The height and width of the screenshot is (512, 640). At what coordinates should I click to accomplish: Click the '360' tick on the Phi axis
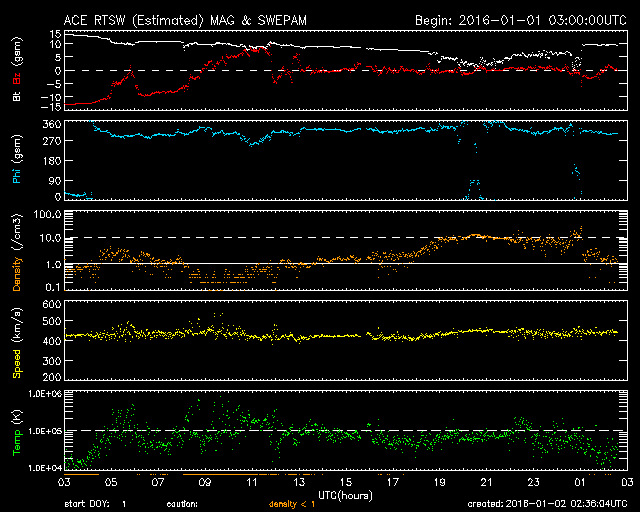pos(52,124)
